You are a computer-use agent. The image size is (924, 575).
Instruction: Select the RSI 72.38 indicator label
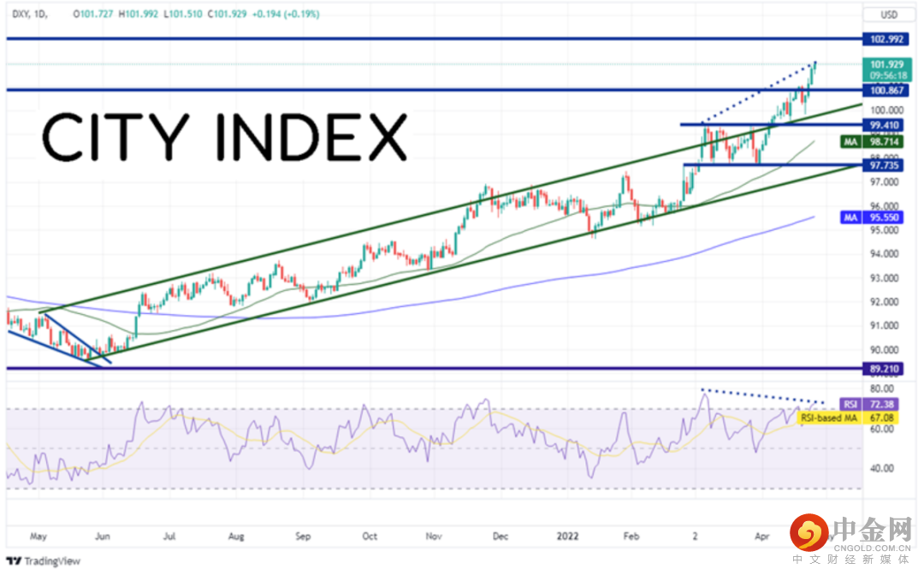(x=869, y=404)
